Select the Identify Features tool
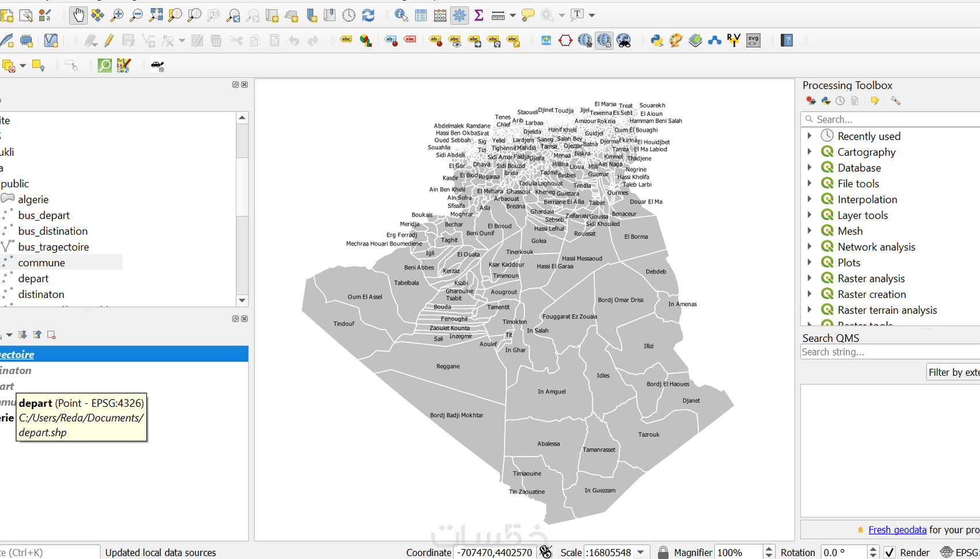The image size is (980, 559). [x=401, y=15]
